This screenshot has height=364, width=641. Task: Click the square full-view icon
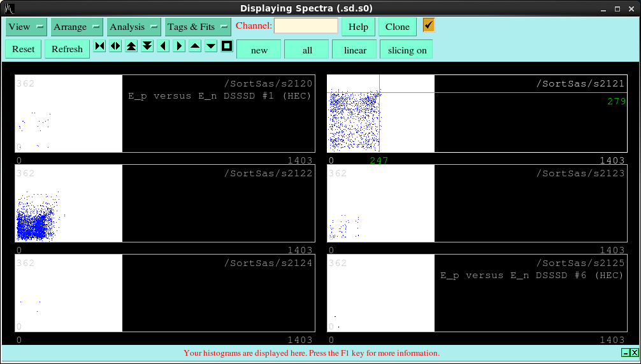tap(227, 46)
